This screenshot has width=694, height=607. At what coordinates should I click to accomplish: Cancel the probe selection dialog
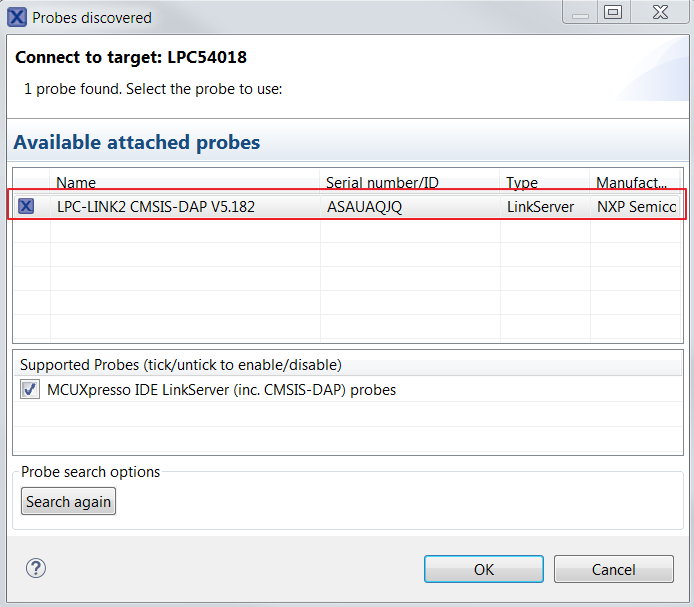click(x=613, y=569)
